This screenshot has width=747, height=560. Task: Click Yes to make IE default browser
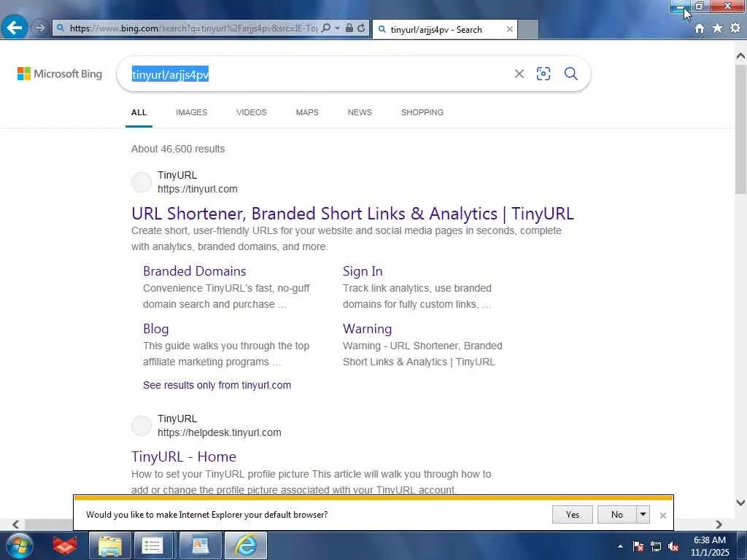click(x=573, y=514)
